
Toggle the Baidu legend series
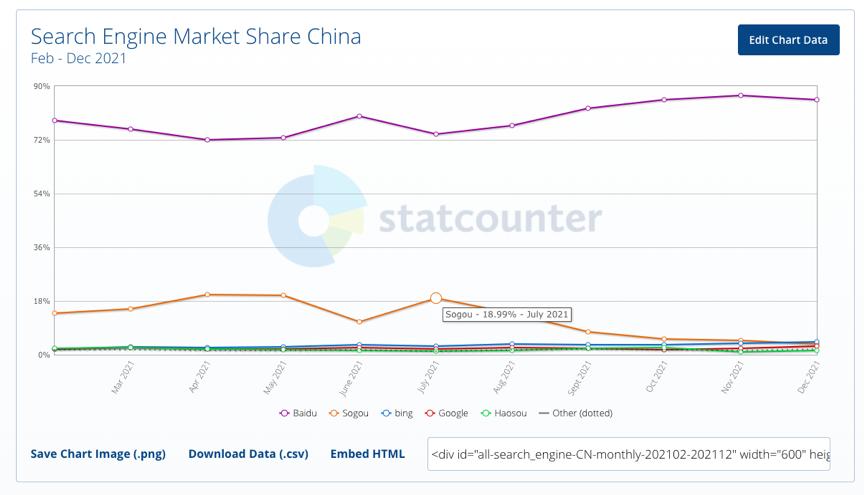[303, 413]
